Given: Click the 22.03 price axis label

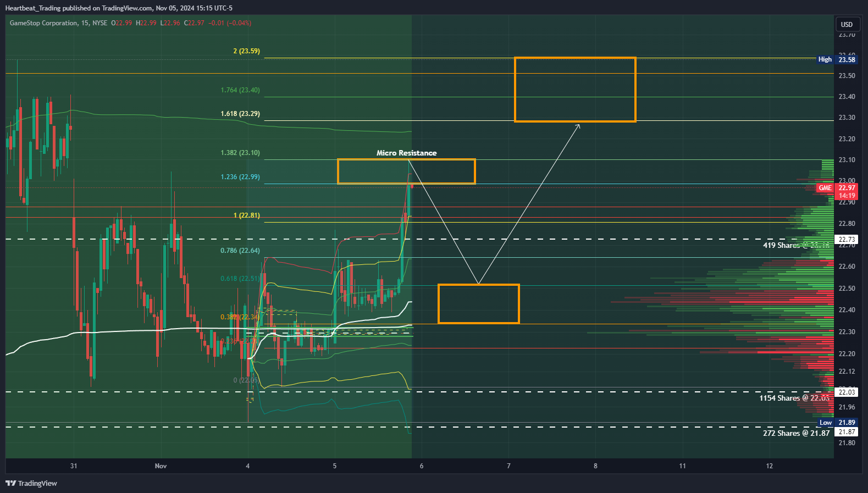Looking at the screenshot, I should [847, 392].
